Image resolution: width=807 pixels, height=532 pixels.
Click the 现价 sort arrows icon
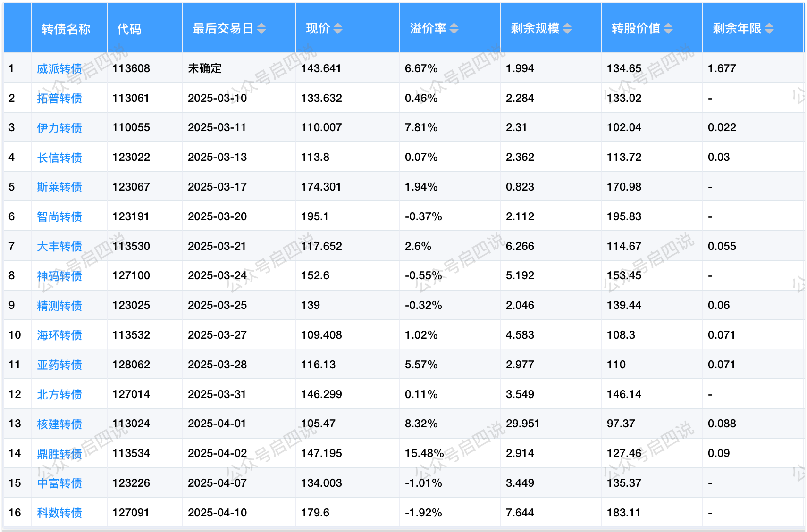(338, 29)
